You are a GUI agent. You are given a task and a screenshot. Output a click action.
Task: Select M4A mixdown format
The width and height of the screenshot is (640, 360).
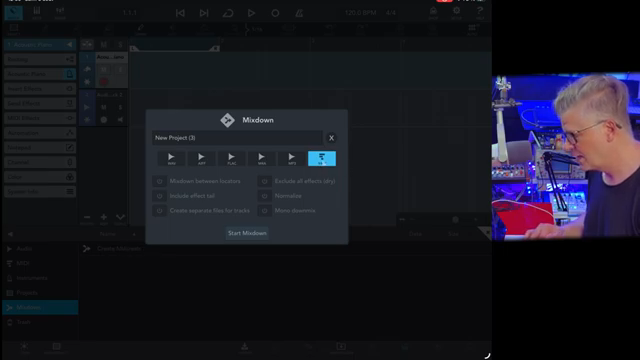pyautogui.click(x=262, y=158)
